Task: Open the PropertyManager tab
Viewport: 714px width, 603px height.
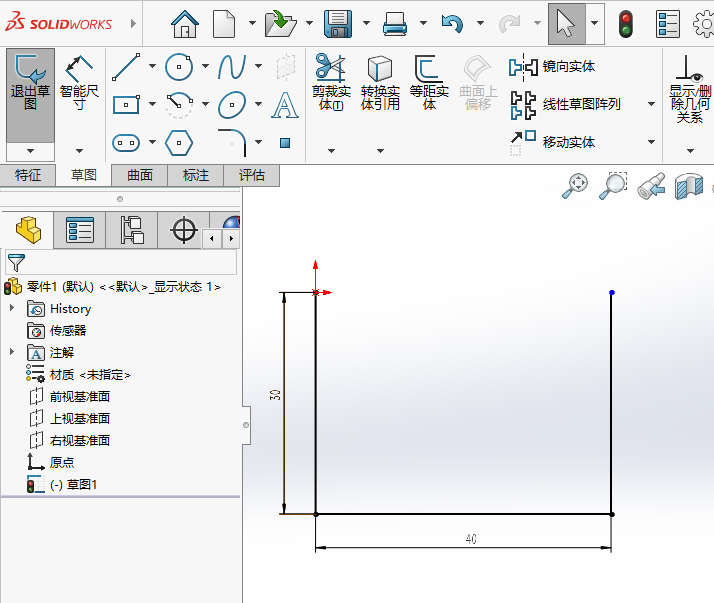Action: click(80, 230)
